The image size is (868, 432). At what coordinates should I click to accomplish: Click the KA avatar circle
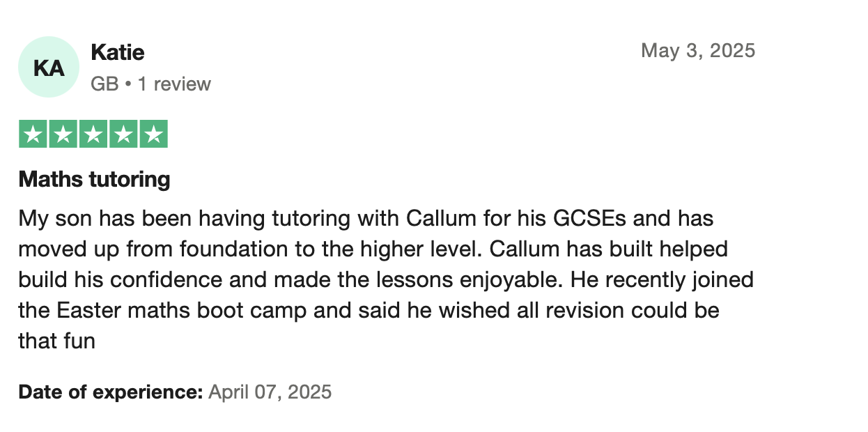click(x=49, y=67)
